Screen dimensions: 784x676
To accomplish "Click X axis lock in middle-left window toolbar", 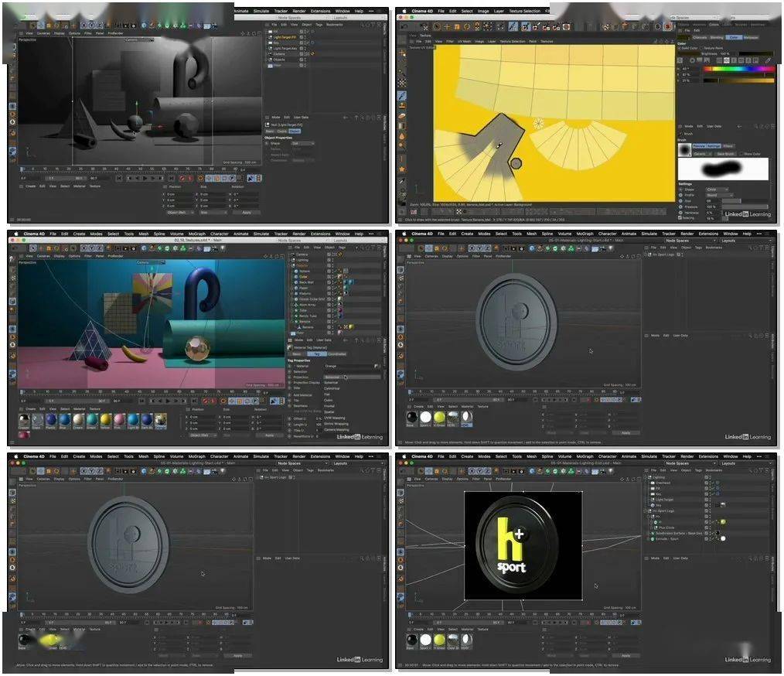I will coord(84,248).
